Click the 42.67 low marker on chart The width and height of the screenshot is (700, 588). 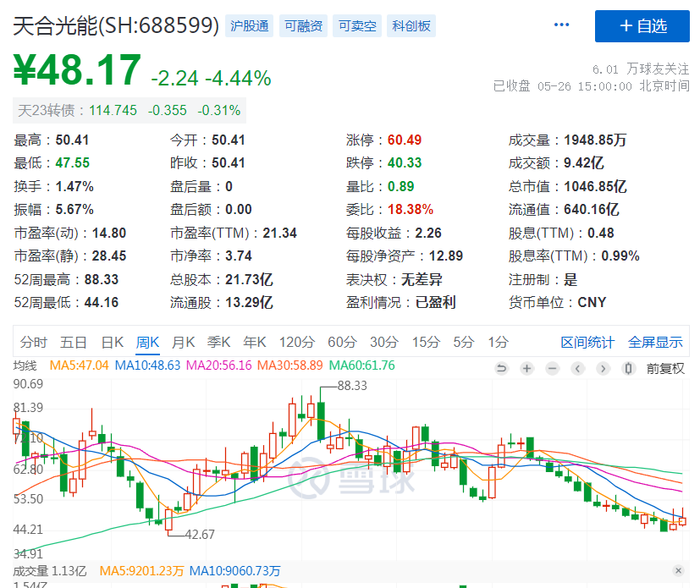click(200, 534)
